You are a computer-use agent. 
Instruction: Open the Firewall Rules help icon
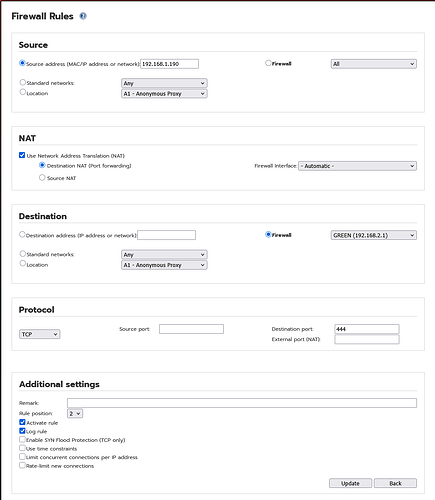(83, 16)
